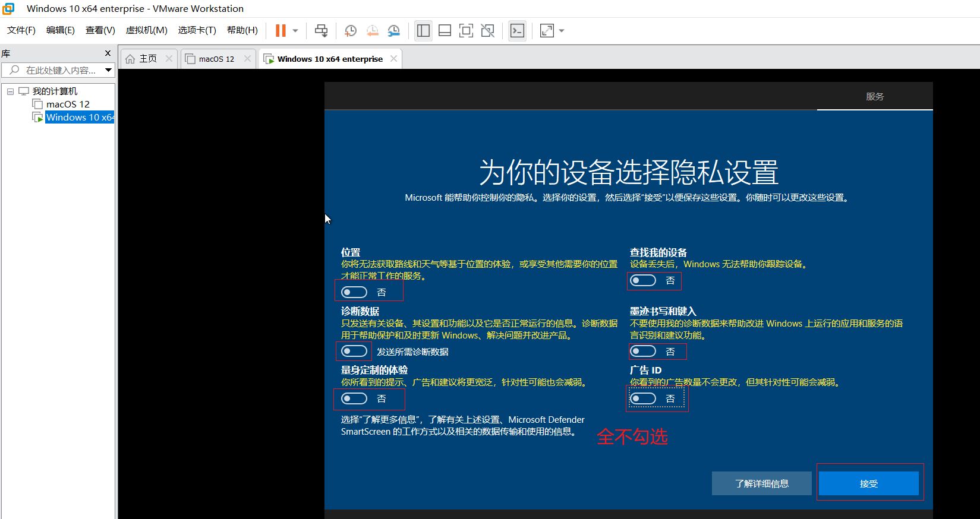Toggle the 位置 location switch
This screenshot has height=519, width=980.
(354, 292)
